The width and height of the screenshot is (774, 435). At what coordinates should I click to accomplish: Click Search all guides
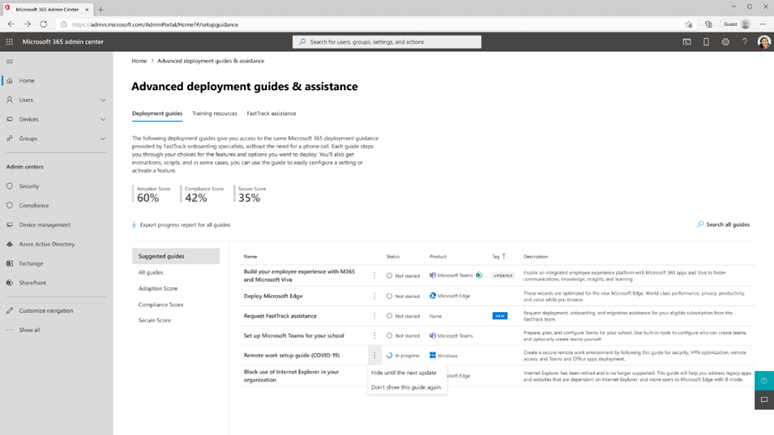coord(723,225)
